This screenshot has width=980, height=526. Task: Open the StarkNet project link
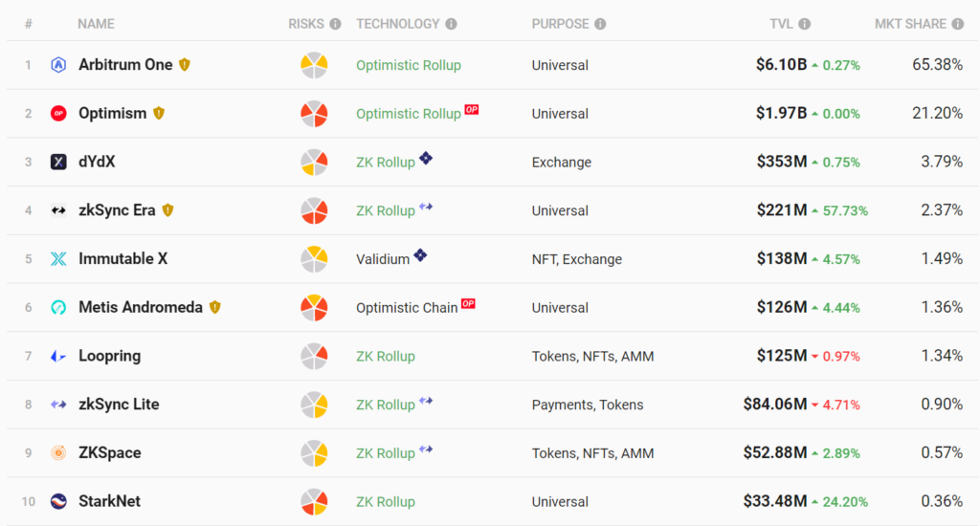pyautogui.click(x=109, y=501)
